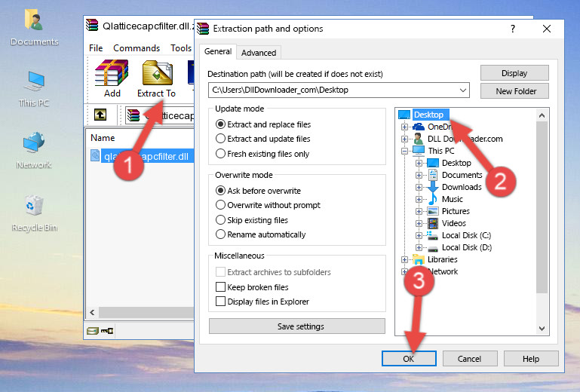Select Desktop under This PC in tree

point(456,163)
